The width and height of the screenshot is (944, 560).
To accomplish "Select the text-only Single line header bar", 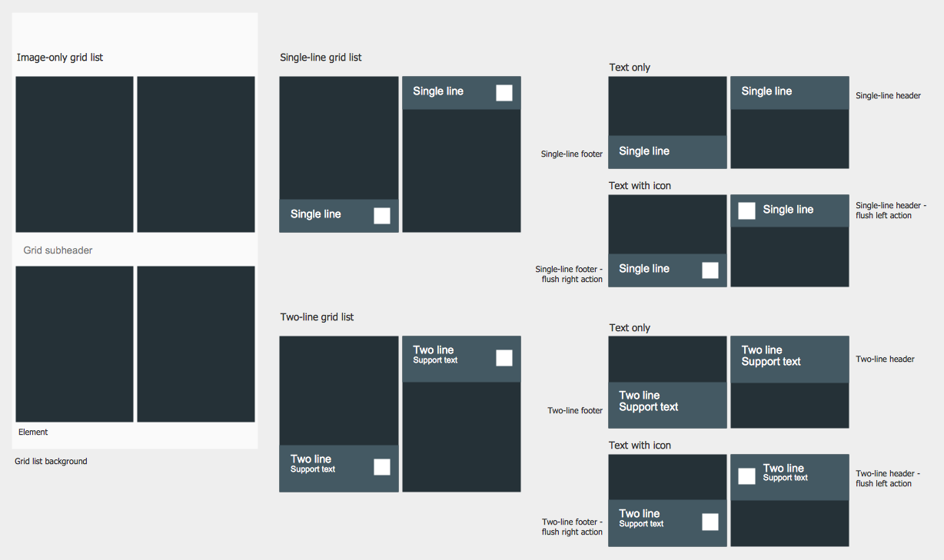I will [x=789, y=93].
